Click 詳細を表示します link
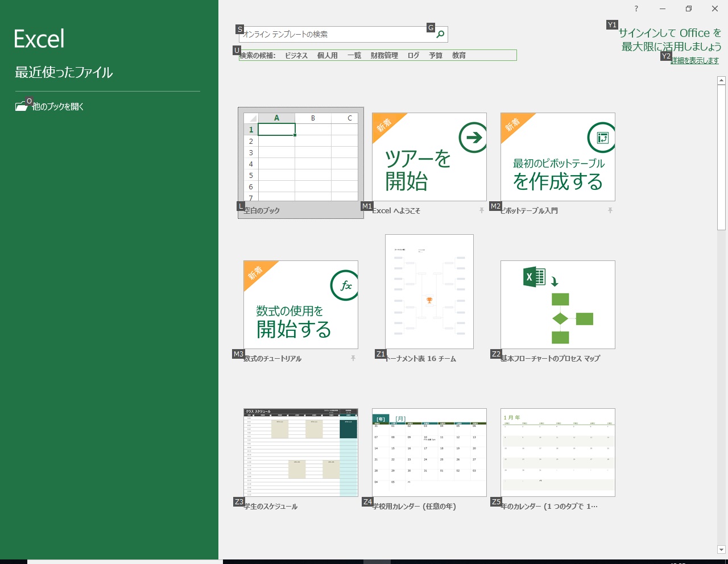728x564 pixels. [x=694, y=60]
